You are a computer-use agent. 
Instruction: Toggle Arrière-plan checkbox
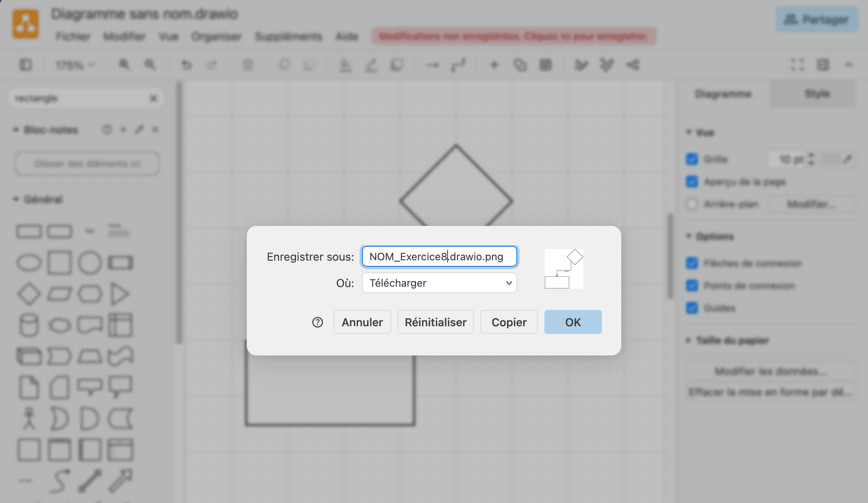[x=692, y=204]
